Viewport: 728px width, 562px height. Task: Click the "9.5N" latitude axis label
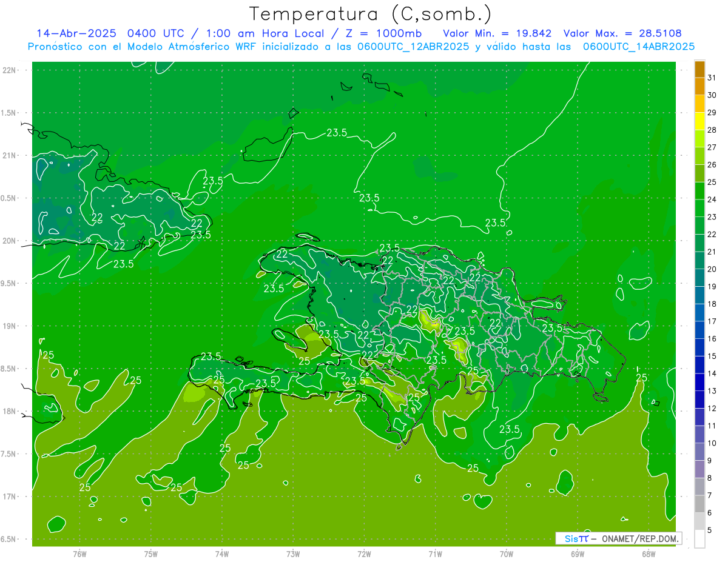9,283
